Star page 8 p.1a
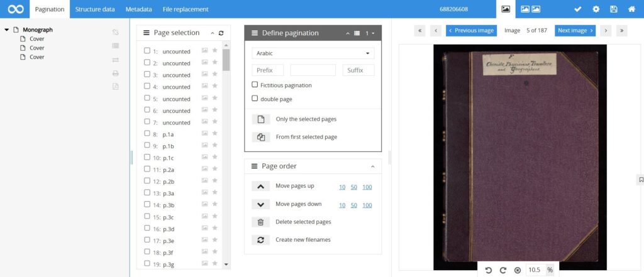The image size is (644, 277). 214,133
